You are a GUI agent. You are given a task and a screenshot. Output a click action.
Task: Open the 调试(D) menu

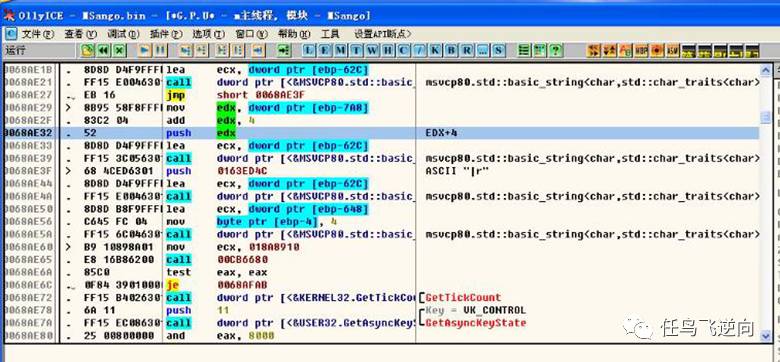123,34
